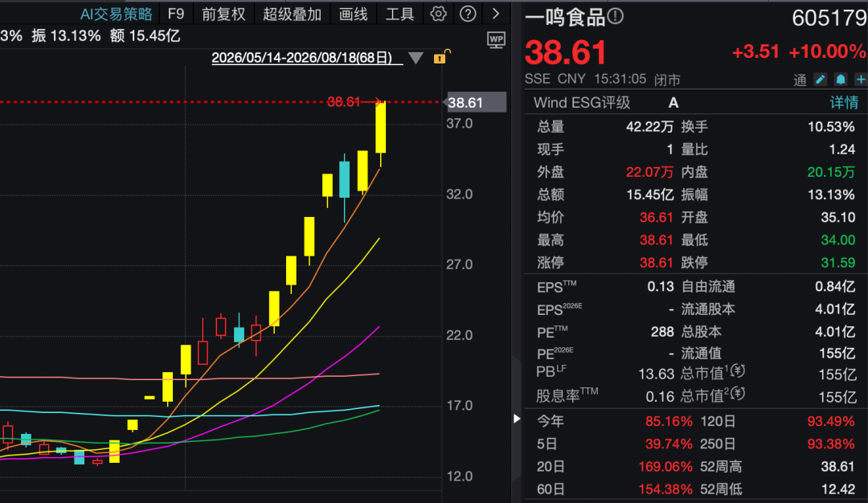Click the Wind ESG评级 label
Image resolution: width=868 pixels, height=503 pixels.
[582, 102]
